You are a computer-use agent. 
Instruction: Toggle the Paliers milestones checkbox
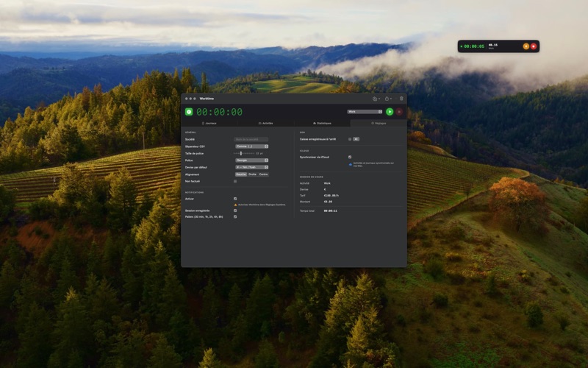click(235, 216)
